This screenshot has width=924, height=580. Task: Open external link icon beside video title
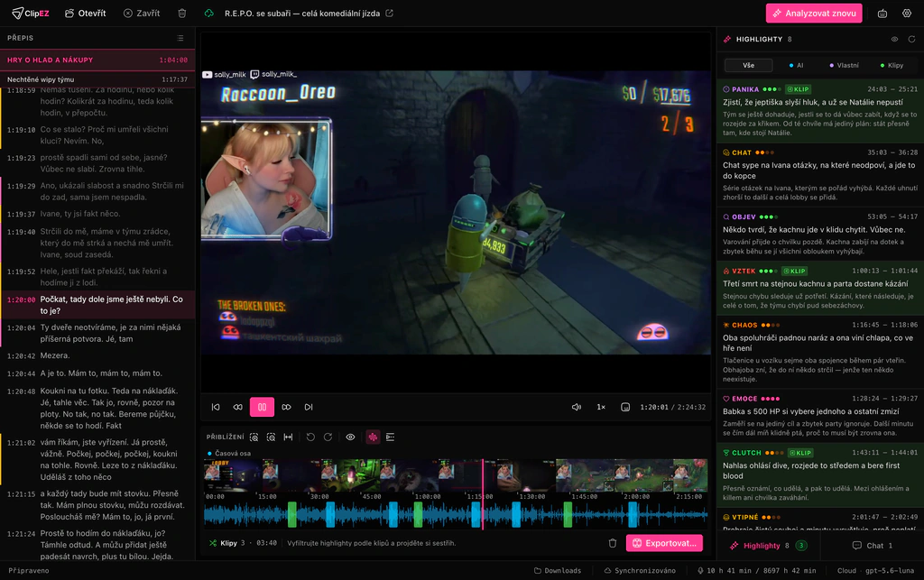point(389,13)
